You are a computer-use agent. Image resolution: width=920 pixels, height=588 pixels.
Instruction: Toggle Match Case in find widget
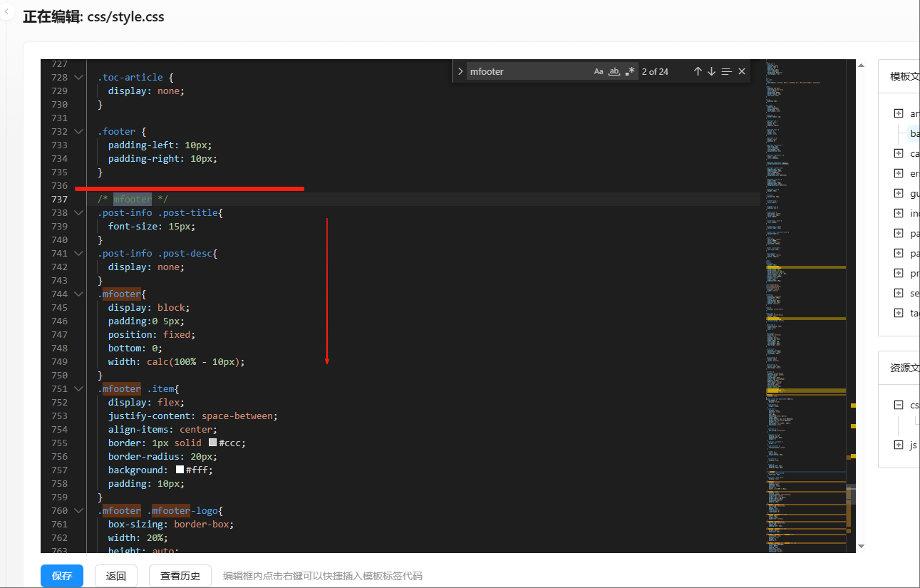(x=599, y=71)
